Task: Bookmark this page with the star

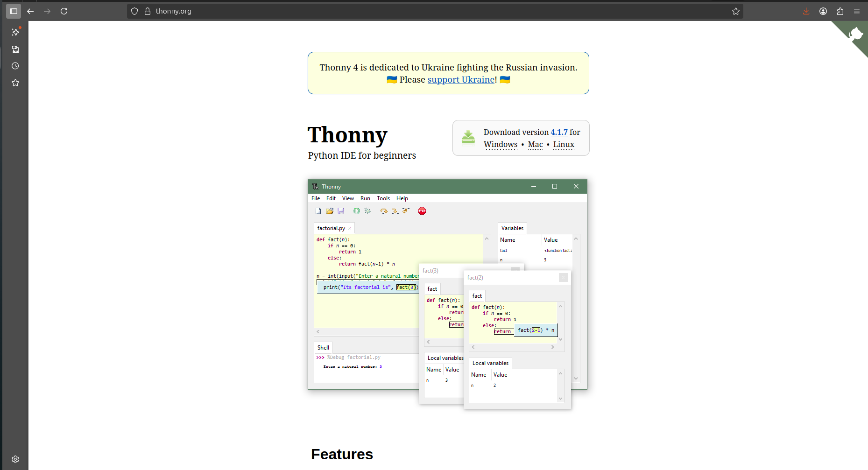Action: [736, 11]
